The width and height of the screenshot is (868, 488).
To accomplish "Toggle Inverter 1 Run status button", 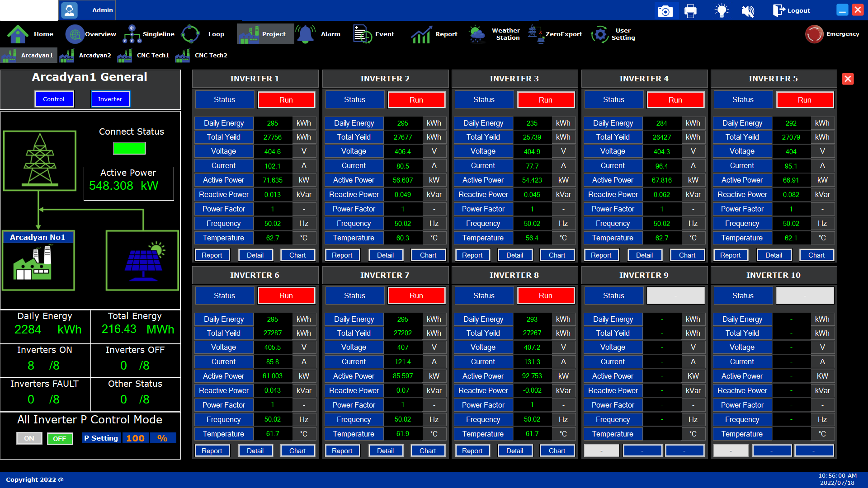I will point(286,100).
